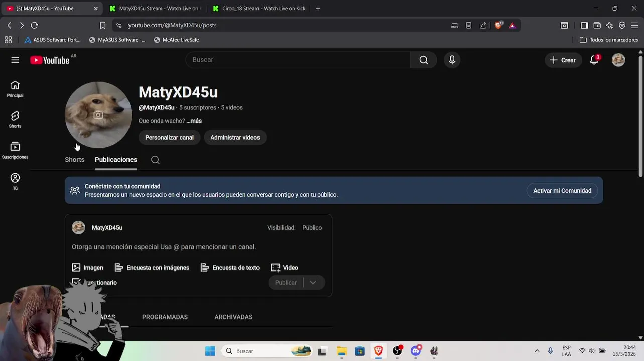
Task: Start voice search with microphone icon
Action: (452, 60)
